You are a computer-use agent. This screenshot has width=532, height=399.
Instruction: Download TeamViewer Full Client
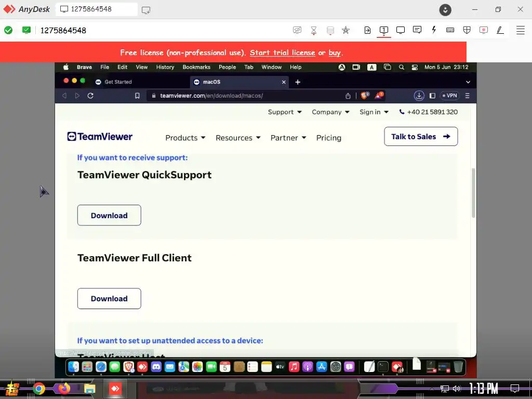point(109,299)
